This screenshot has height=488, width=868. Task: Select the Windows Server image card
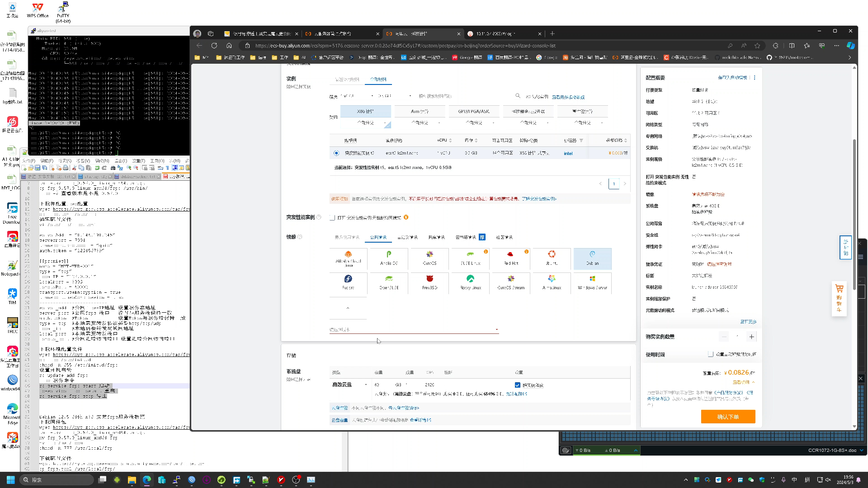point(592,283)
